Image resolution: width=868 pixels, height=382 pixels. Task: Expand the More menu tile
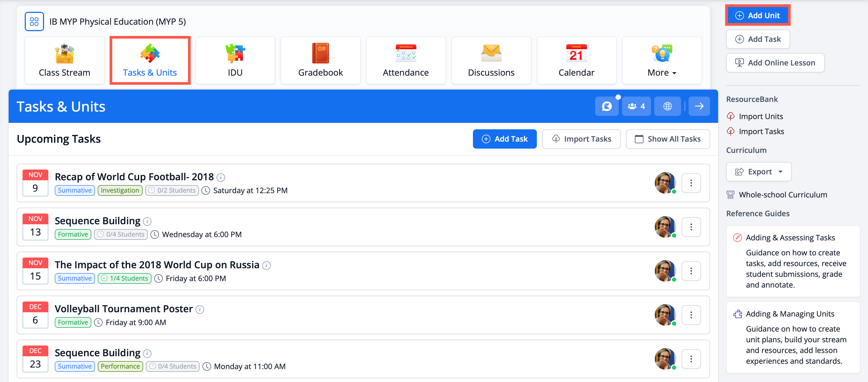[x=661, y=61]
